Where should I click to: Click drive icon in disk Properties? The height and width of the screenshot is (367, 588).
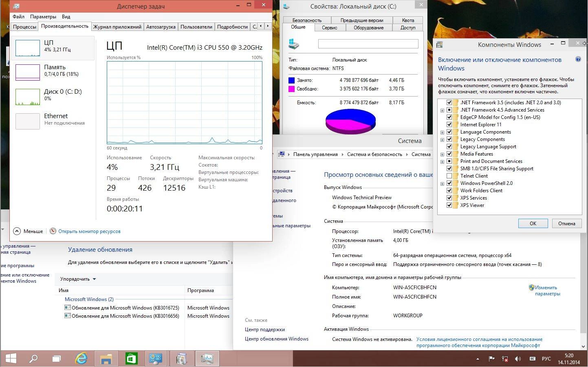pos(294,44)
